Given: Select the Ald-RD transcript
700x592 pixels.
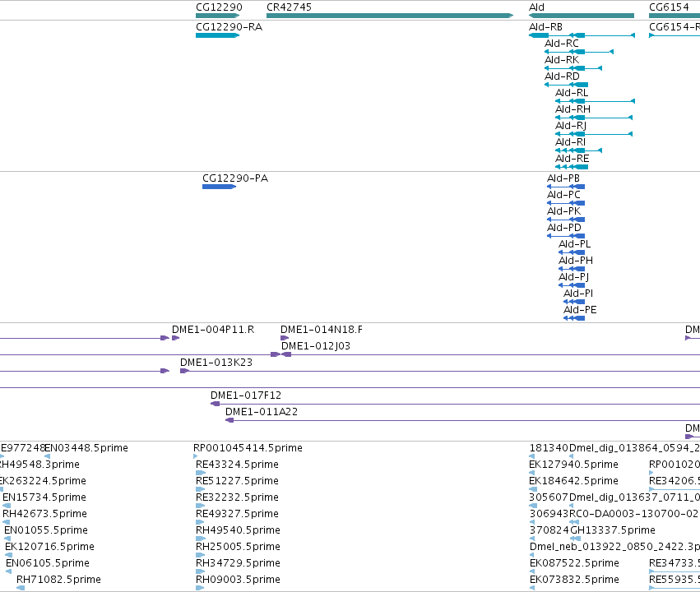Looking at the screenshot, I should pyautogui.click(x=566, y=85).
